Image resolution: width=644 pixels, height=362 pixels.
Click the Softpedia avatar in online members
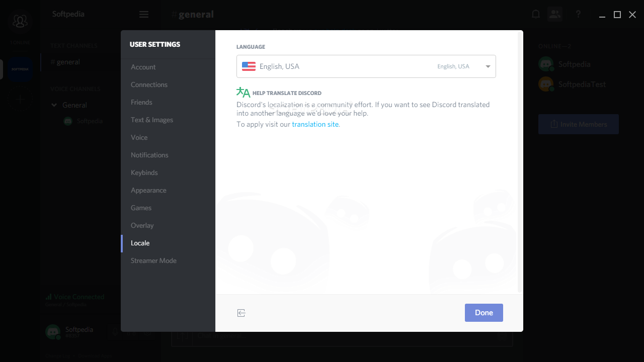click(x=546, y=64)
